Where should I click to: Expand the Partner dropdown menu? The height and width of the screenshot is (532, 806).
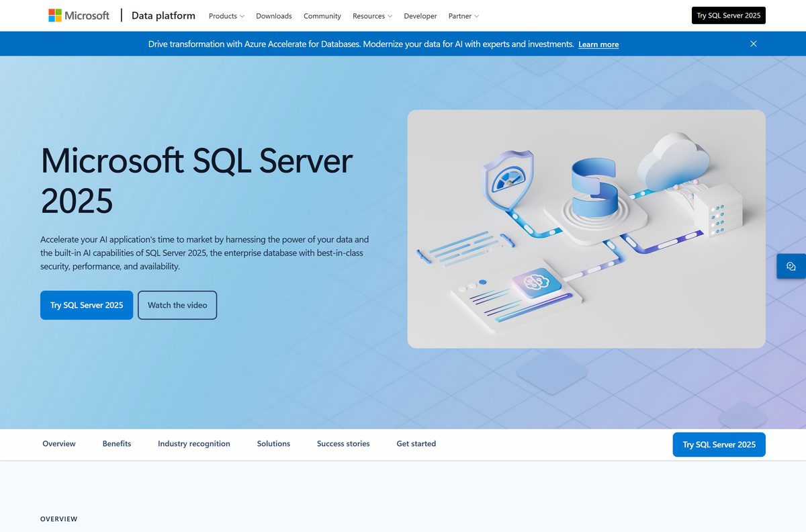(463, 15)
